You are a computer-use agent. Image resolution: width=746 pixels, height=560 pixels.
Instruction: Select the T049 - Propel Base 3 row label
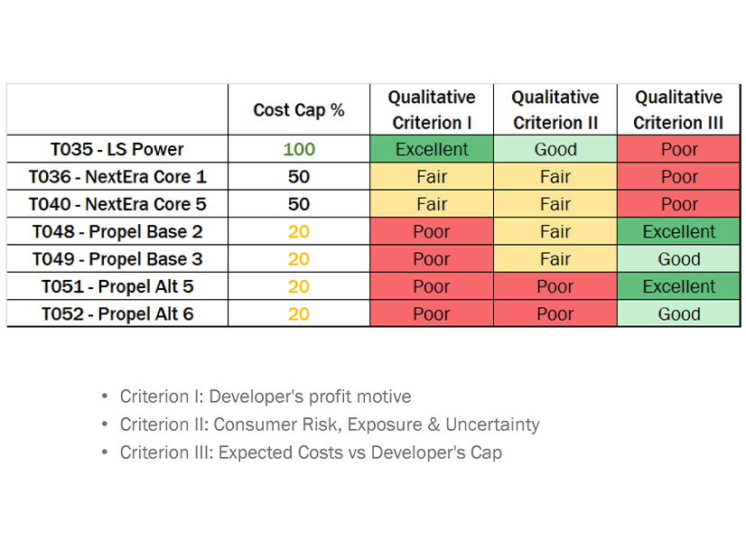click(x=117, y=259)
